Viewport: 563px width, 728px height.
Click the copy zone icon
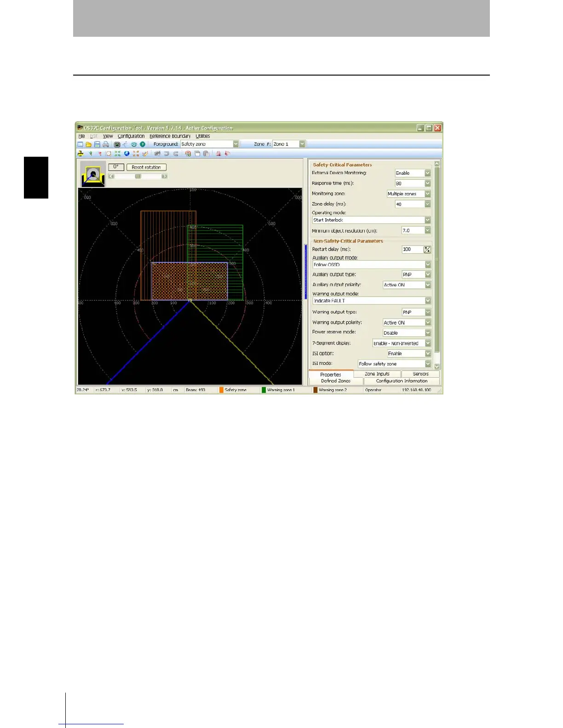click(197, 154)
